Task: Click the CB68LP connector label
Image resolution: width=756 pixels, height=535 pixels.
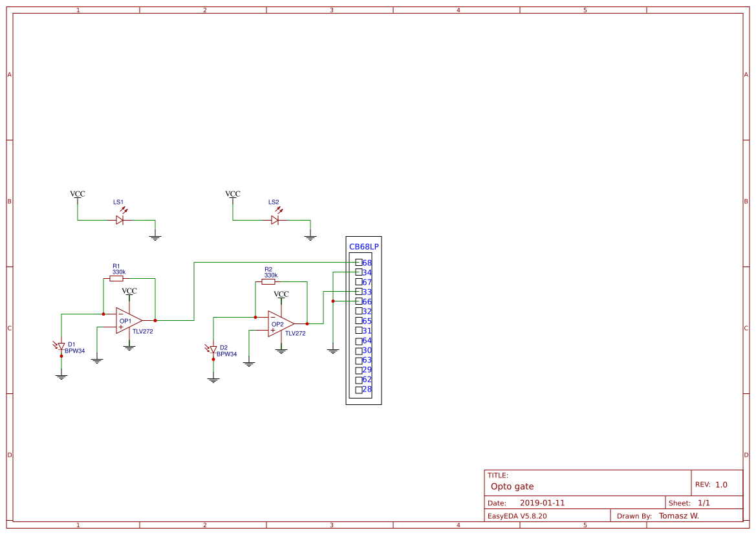Action: (363, 246)
